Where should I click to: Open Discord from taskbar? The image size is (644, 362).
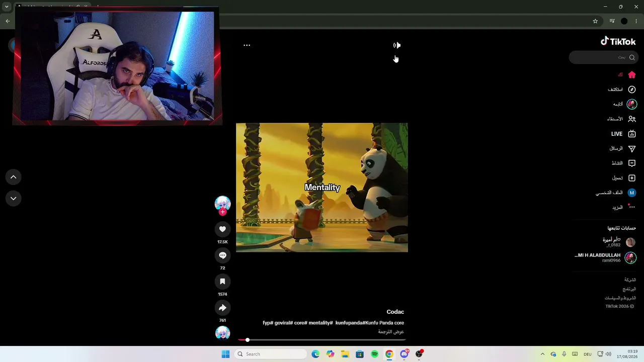pos(404,354)
